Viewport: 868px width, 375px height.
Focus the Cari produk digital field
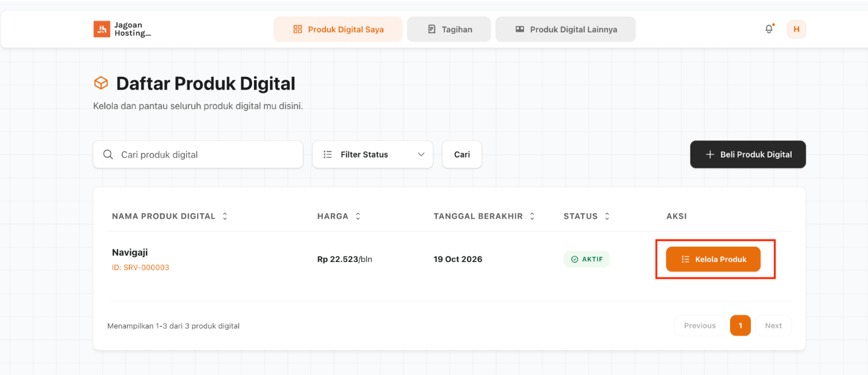pyautogui.click(x=198, y=155)
